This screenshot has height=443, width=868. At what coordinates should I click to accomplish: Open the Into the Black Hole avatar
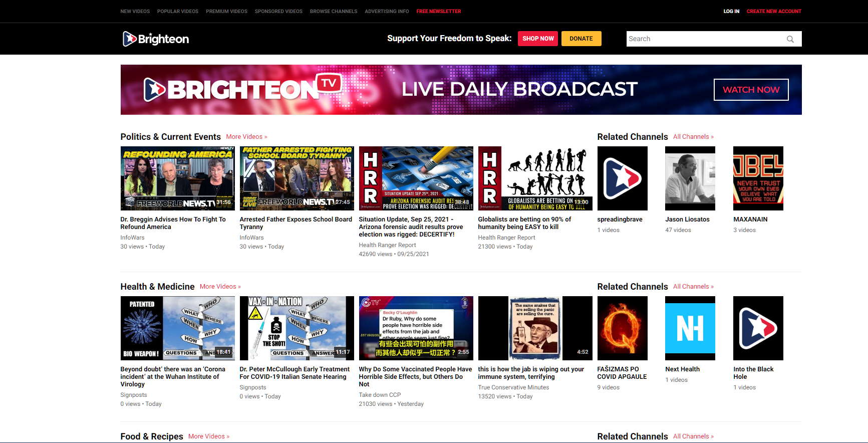[758, 328]
